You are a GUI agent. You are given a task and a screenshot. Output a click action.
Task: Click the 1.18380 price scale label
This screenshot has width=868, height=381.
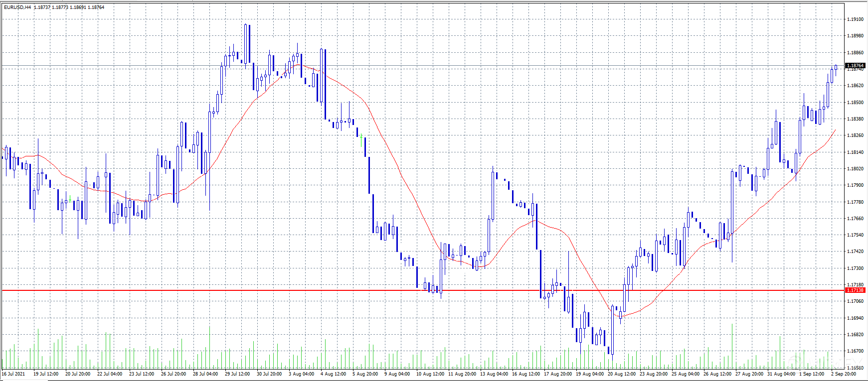click(x=855, y=119)
